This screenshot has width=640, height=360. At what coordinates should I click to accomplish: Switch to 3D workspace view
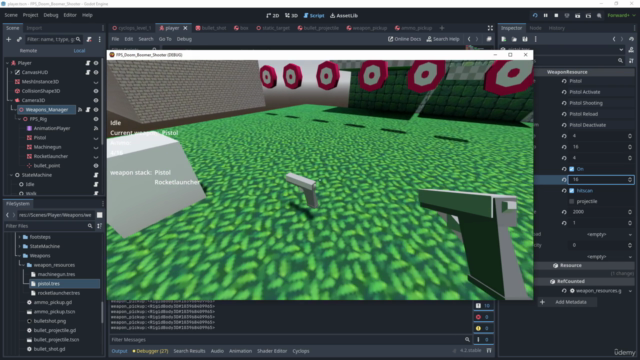291,16
